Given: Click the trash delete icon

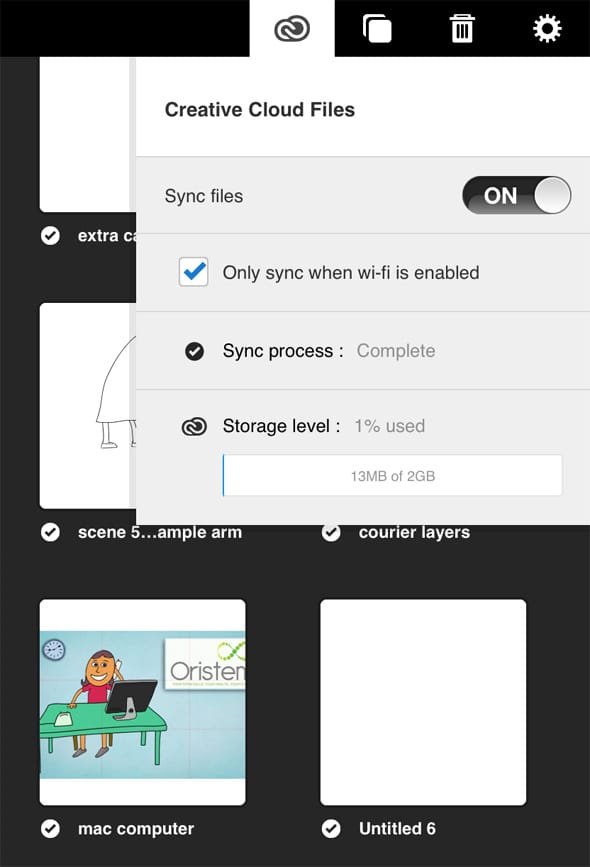Looking at the screenshot, I should click(462, 28).
